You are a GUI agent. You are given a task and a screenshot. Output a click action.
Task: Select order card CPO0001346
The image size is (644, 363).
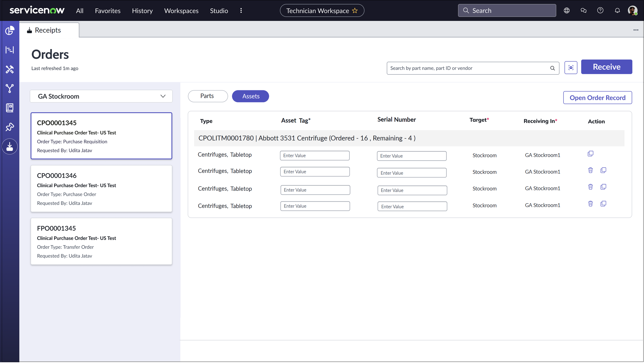[101, 189]
